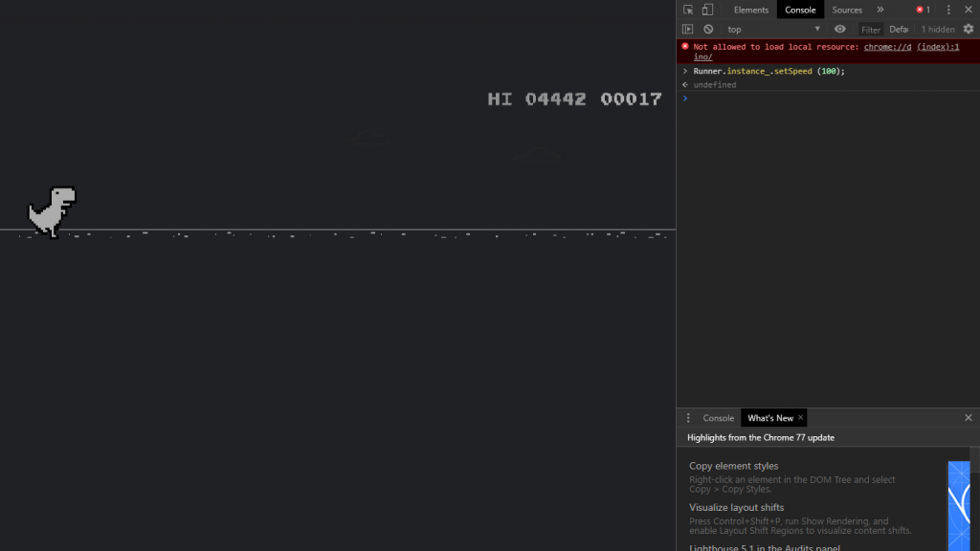The image size is (980, 551).
Task: Click Visualize layout shifts heading
Action: (736, 507)
